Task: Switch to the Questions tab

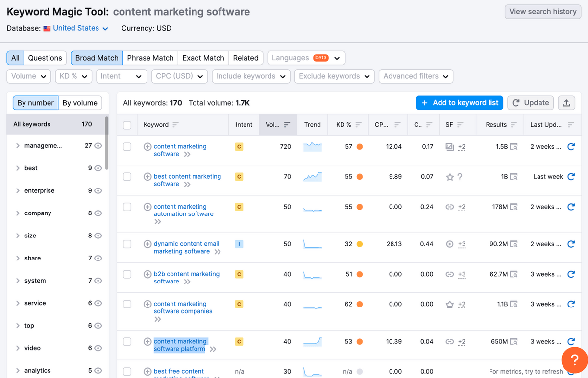Action: tap(45, 57)
